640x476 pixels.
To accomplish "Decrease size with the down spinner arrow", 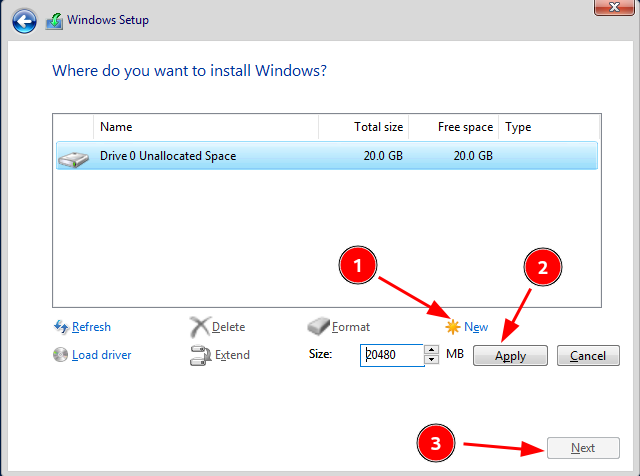I will pos(431,360).
